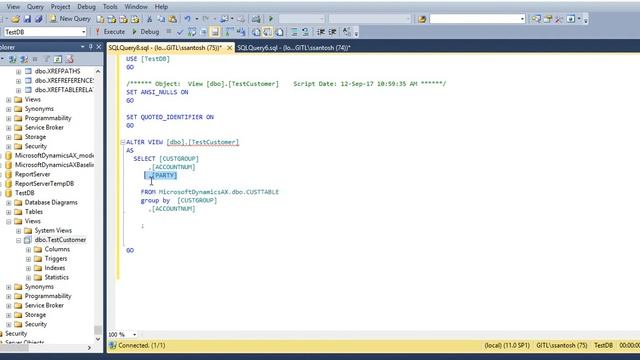Screen dimensions: 640x360
Task: Parse the query with the blue checkmark icon
Action: click(x=180, y=32)
